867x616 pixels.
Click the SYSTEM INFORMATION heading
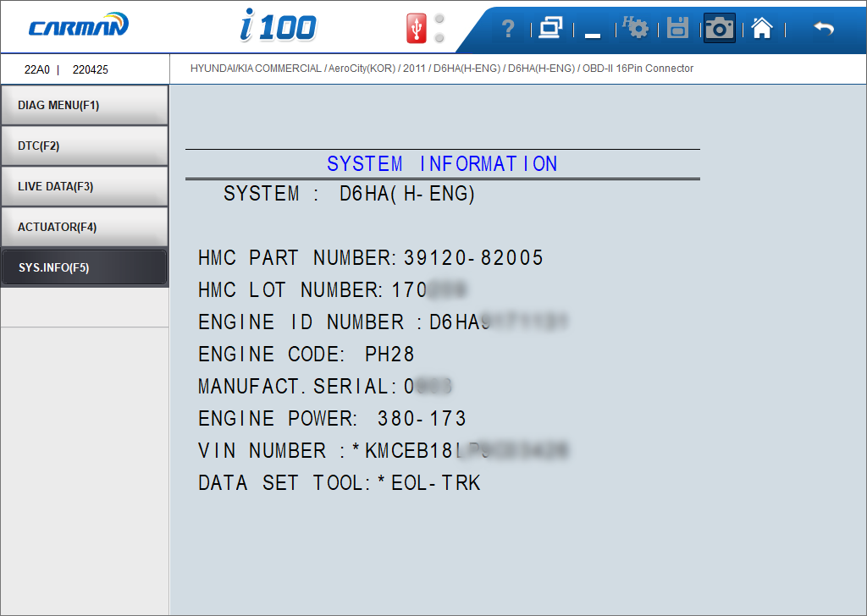(442, 164)
